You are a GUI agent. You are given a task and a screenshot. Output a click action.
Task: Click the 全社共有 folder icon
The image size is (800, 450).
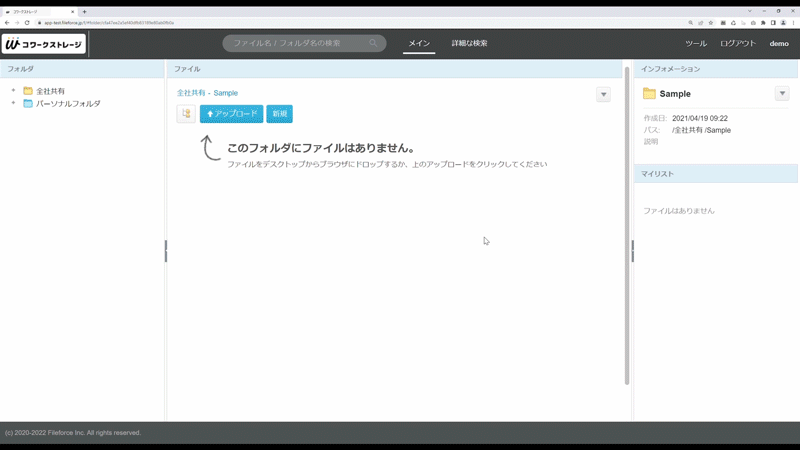point(28,91)
